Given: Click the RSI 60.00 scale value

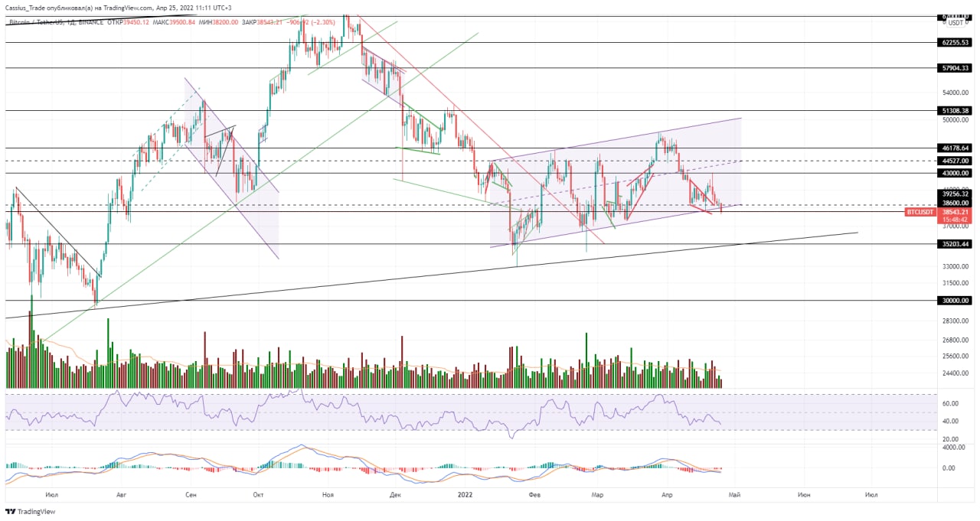Looking at the screenshot, I should (x=950, y=403).
